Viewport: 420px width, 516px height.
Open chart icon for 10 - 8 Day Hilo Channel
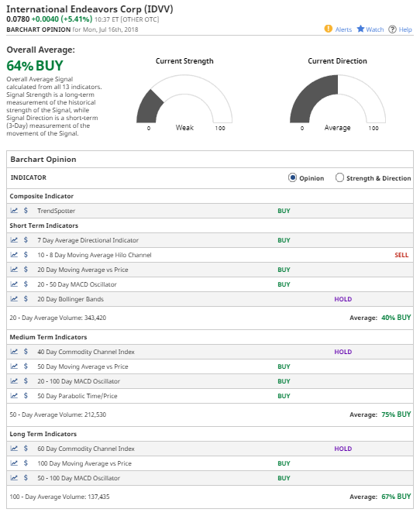14,255
